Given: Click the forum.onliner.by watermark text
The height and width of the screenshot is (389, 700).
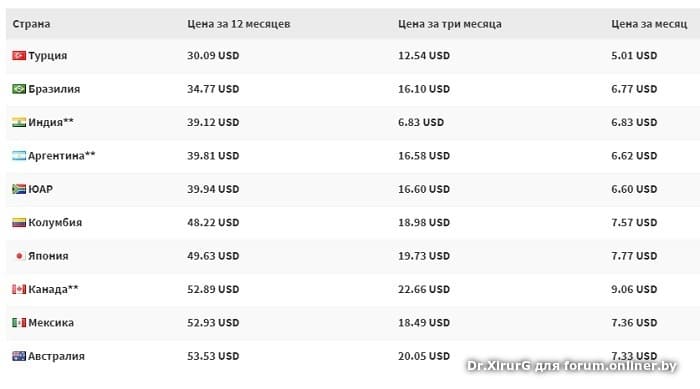Looking at the screenshot, I should click(621, 366).
